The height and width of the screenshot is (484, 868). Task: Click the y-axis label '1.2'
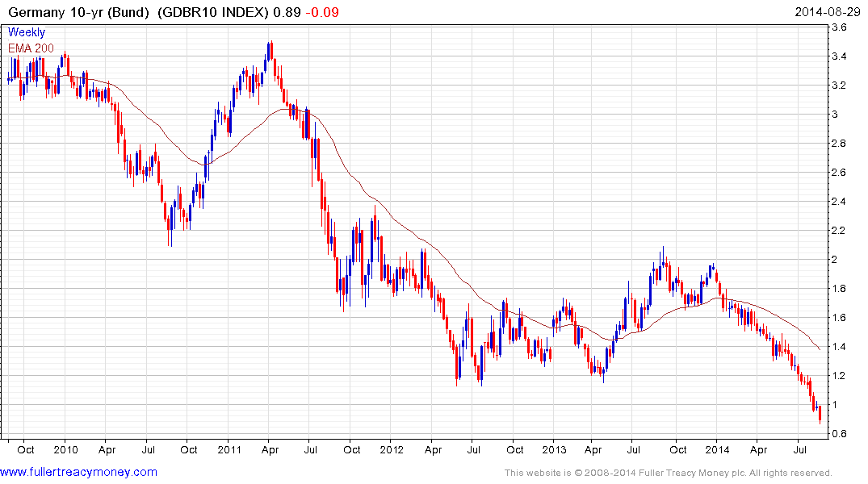(839, 376)
